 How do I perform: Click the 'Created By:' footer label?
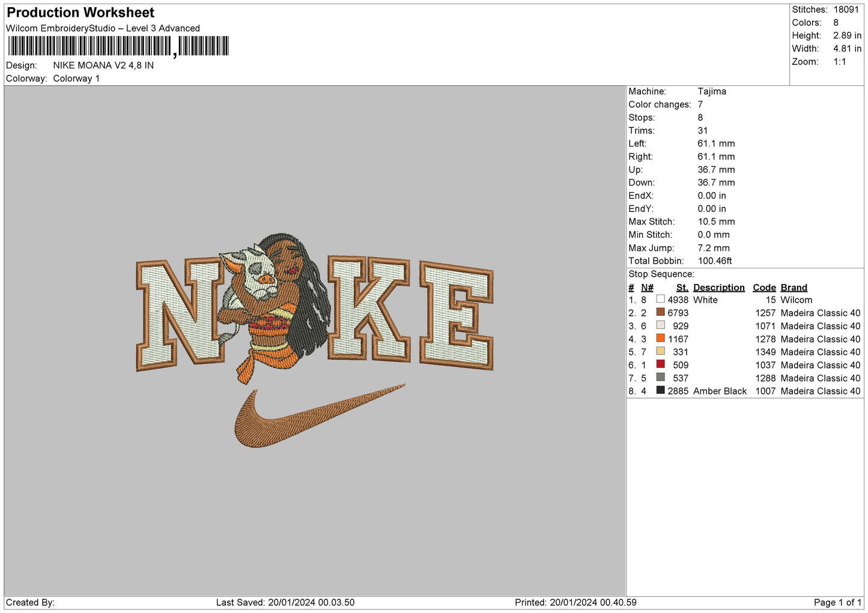30,602
